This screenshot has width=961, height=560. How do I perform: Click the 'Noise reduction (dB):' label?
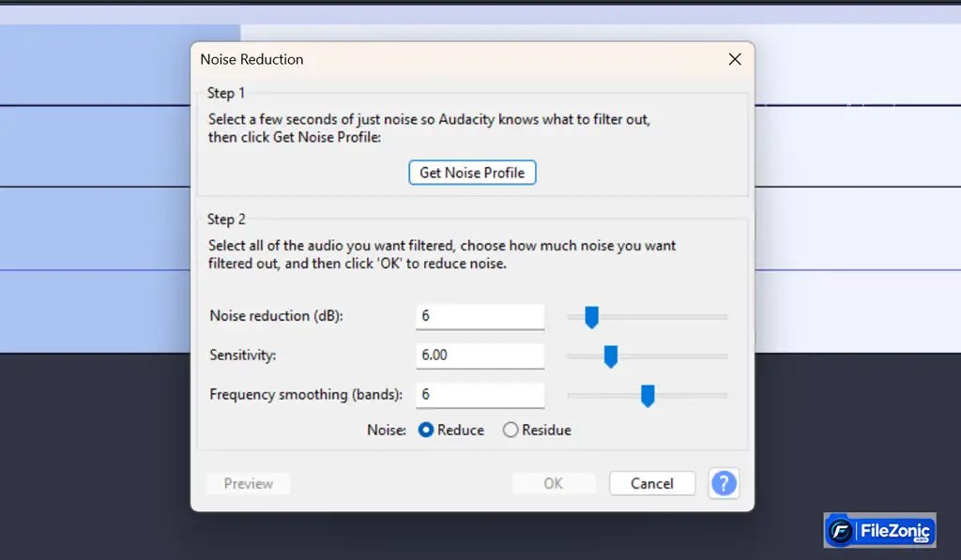[x=277, y=316]
